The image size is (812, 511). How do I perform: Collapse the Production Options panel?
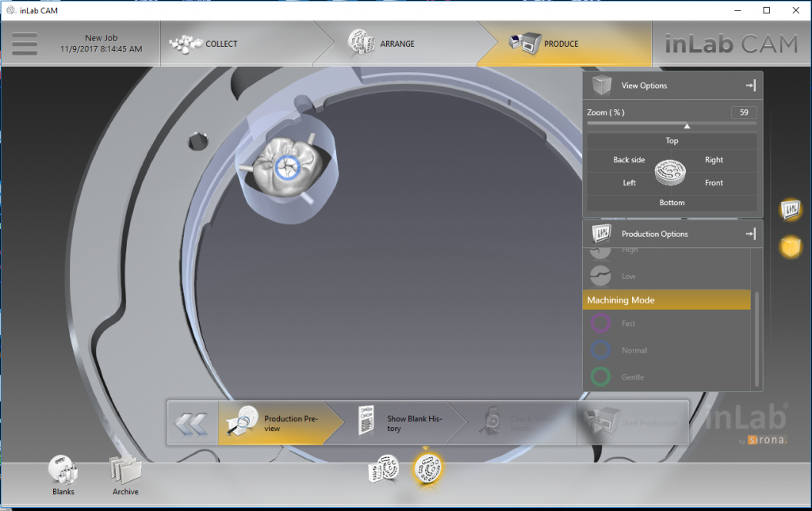[749, 234]
